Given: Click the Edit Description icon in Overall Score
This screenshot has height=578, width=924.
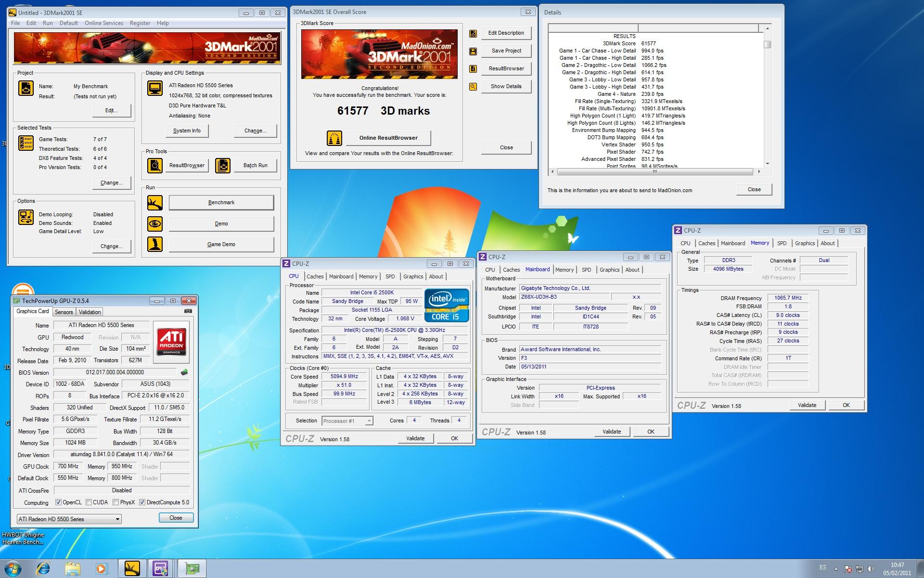Looking at the screenshot, I should click(473, 33).
